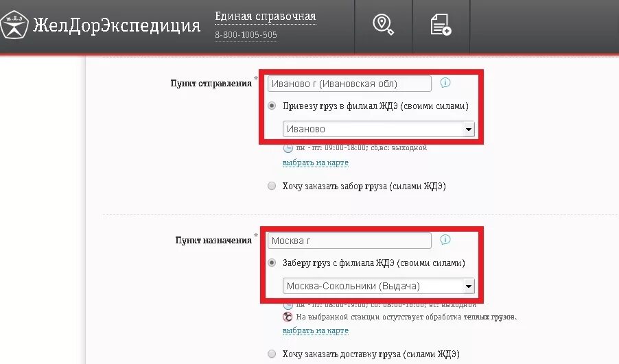Viewport: 619px width, 364px height.
Task: Click clock icon under Иваново branch schedule
Action: pyautogui.click(x=288, y=148)
